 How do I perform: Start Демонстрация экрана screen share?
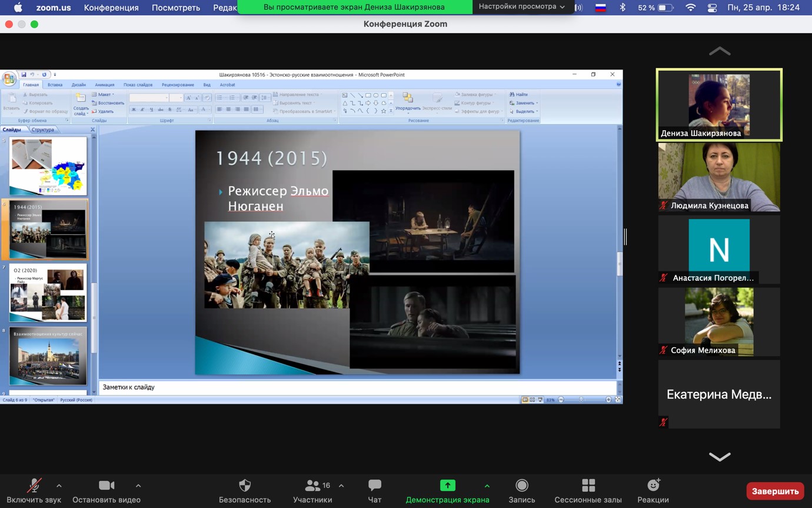point(447,492)
